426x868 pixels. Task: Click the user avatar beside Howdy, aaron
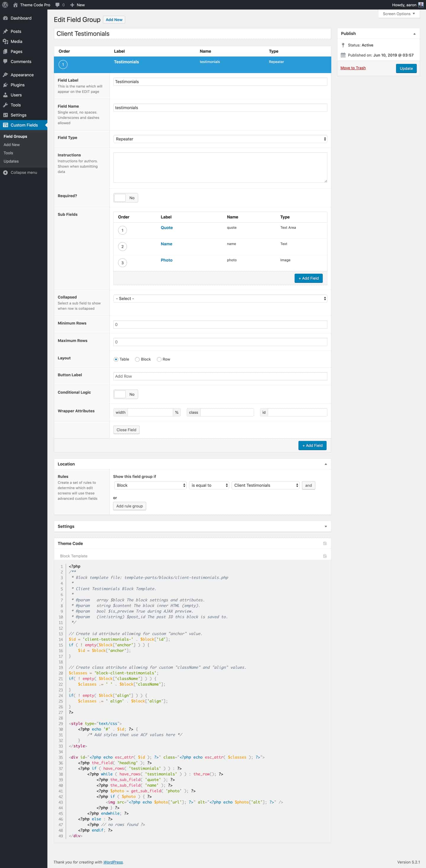421,5
